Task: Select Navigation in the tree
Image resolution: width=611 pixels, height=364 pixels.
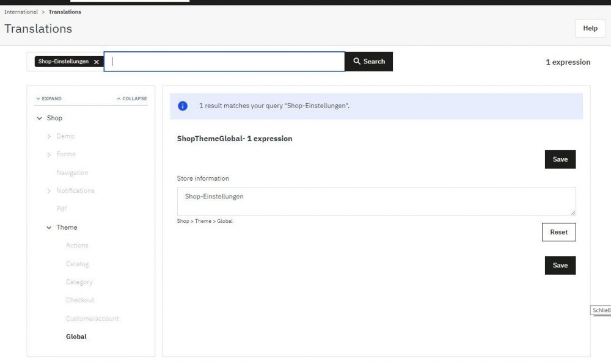Action: coord(72,172)
